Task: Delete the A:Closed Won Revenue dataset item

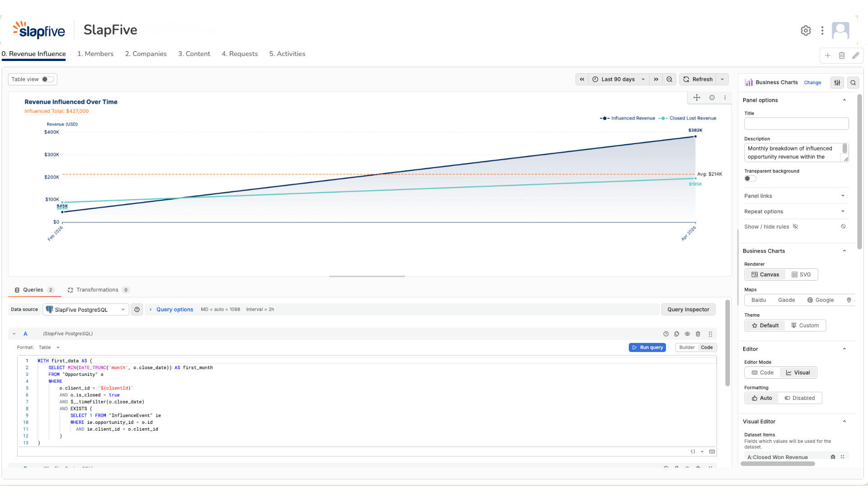Action: (x=833, y=457)
